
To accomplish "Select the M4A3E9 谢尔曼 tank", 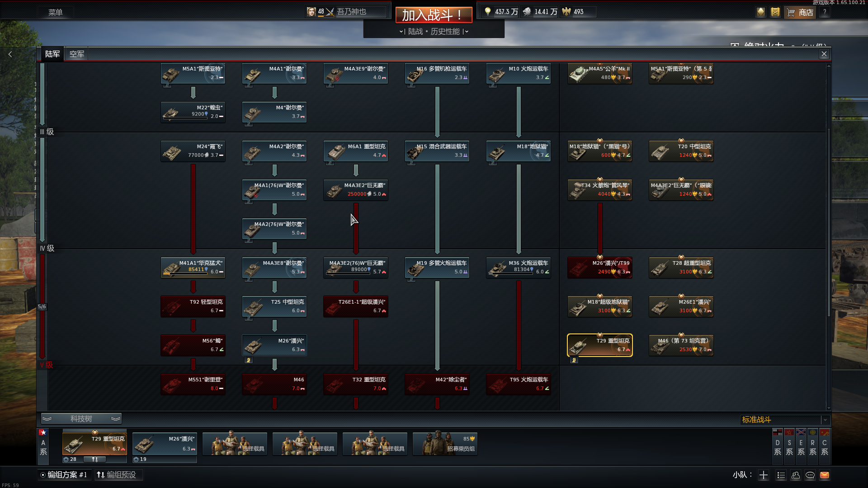I will [x=356, y=73].
